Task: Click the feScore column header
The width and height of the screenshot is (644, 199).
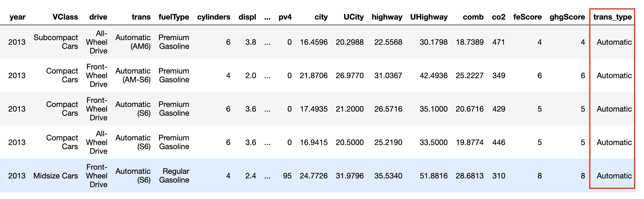Action: (527, 17)
